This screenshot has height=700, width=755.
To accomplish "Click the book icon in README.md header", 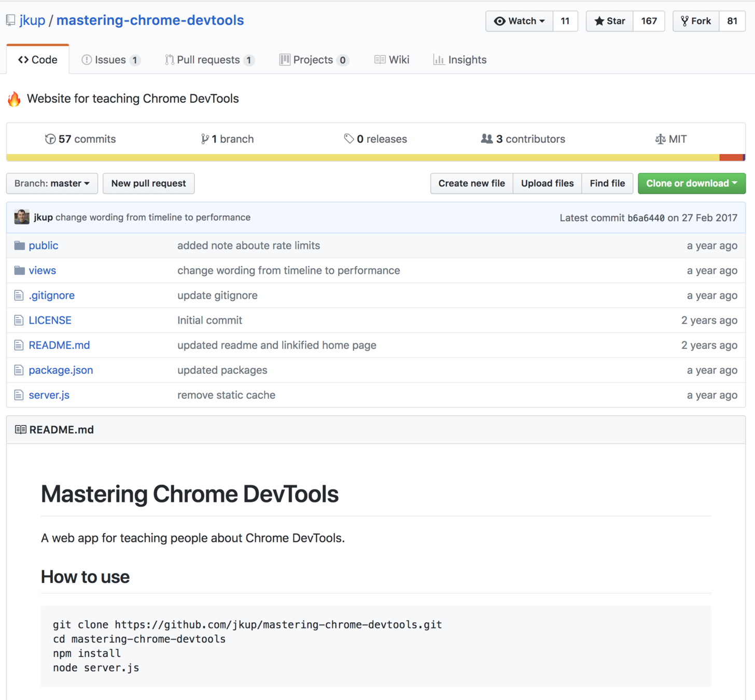I will [x=21, y=429].
